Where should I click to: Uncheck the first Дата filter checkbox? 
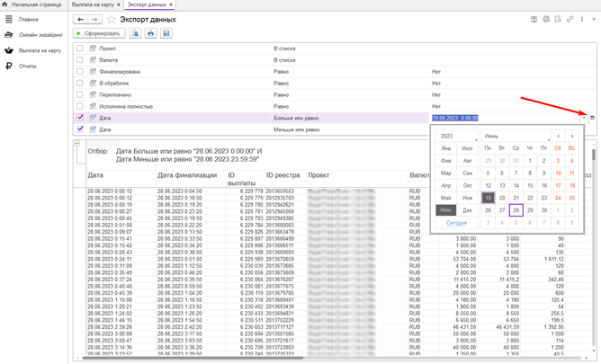(x=80, y=118)
